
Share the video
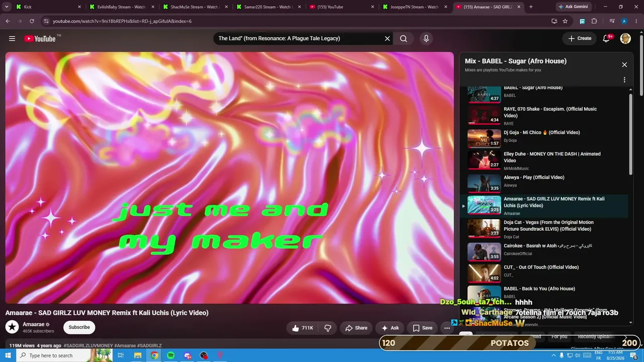(x=356, y=328)
